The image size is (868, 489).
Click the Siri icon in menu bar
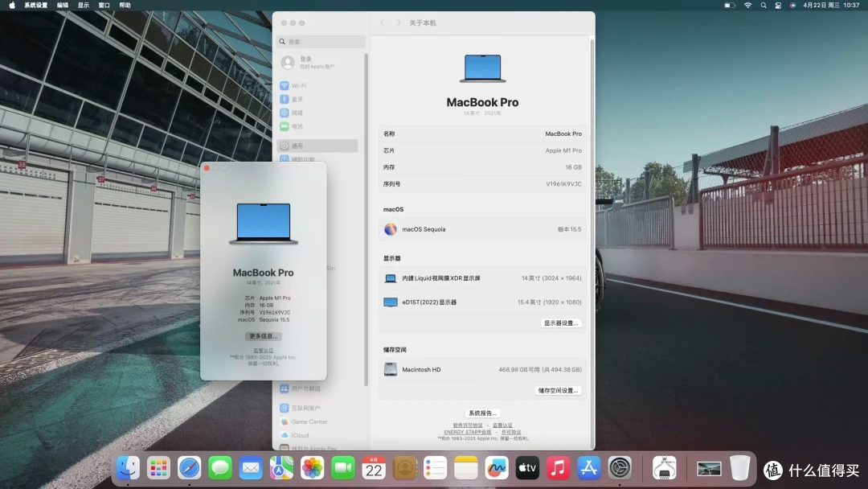coord(792,5)
